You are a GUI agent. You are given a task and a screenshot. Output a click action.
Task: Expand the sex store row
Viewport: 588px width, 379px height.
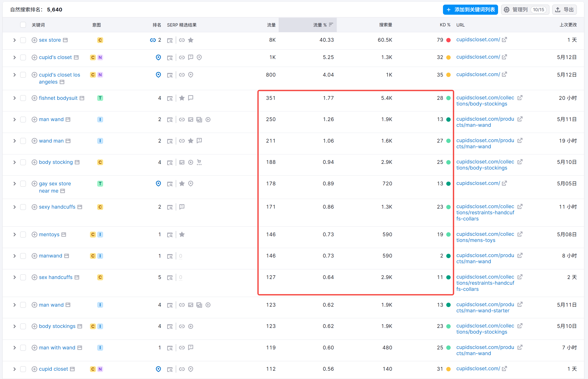14,40
